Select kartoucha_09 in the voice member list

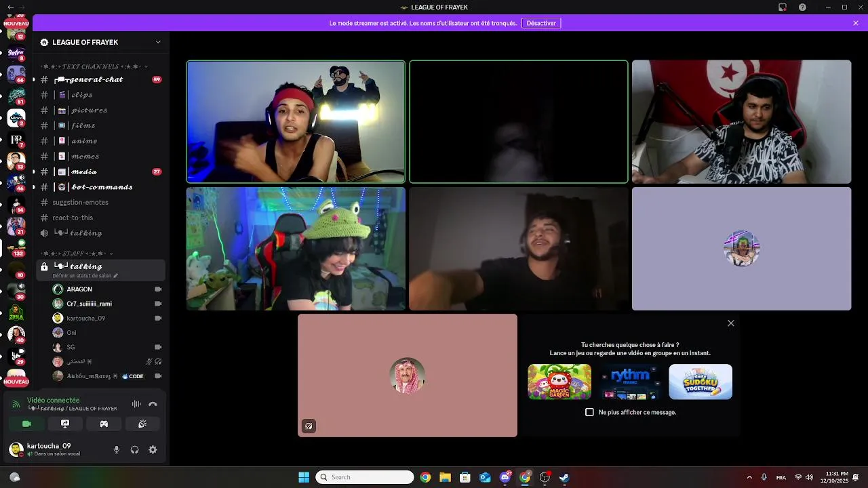107,318
